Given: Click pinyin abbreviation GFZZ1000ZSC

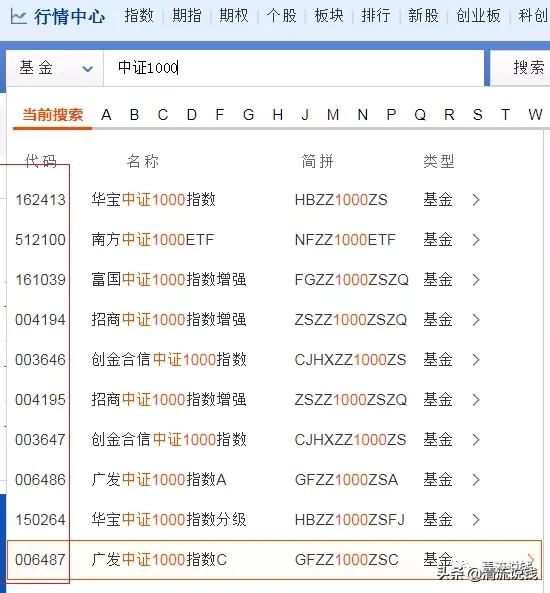Looking at the screenshot, I should coord(346,560).
